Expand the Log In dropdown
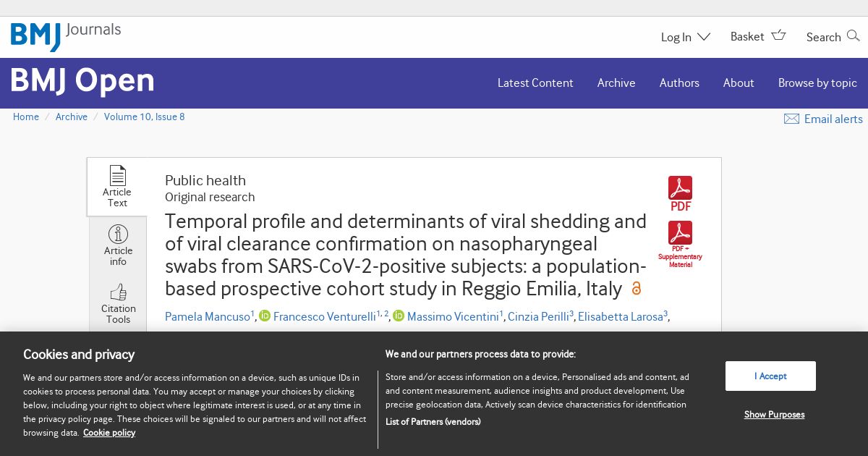 click(x=685, y=37)
